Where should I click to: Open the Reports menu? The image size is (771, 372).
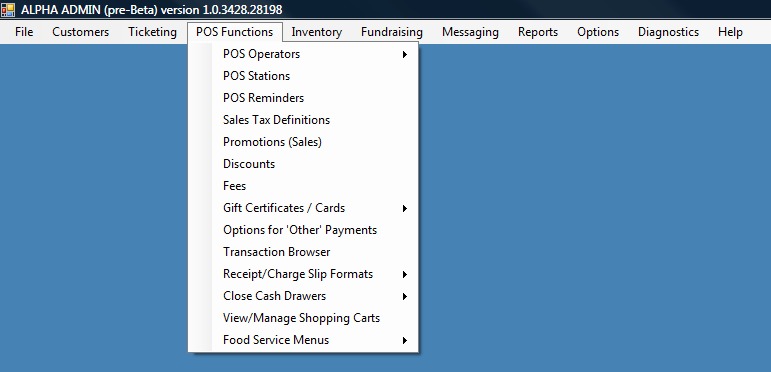(538, 32)
